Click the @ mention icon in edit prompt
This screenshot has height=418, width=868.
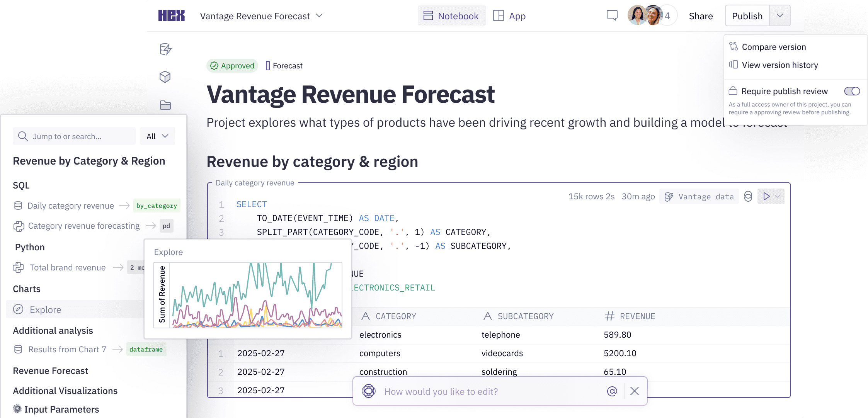click(x=612, y=391)
